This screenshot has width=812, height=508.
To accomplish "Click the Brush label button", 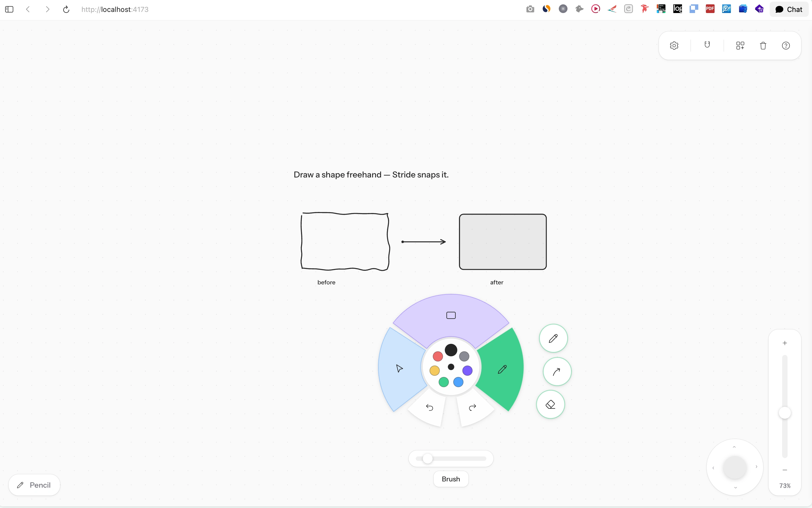I will pyautogui.click(x=451, y=479).
